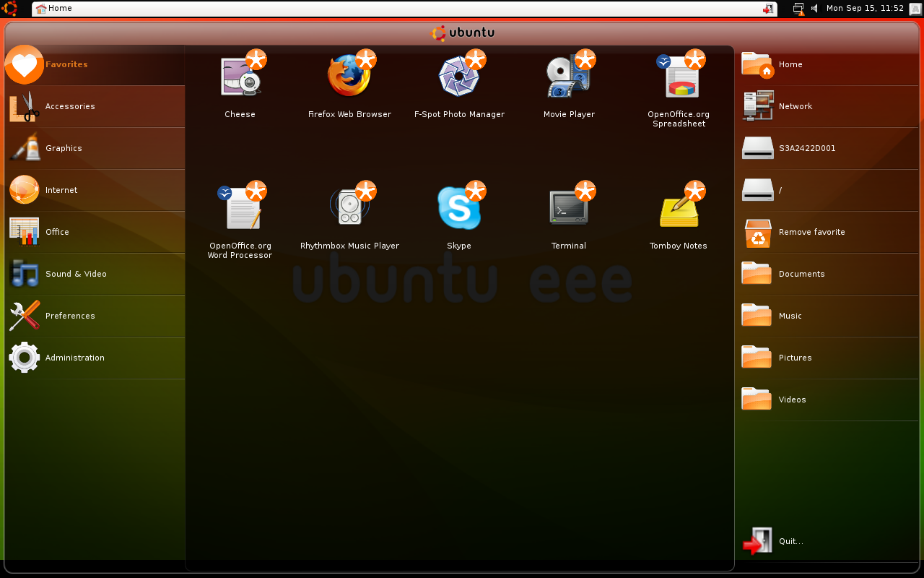Image resolution: width=924 pixels, height=578 pixels.
Task: Open the Office category
Action: click(95, 233)
